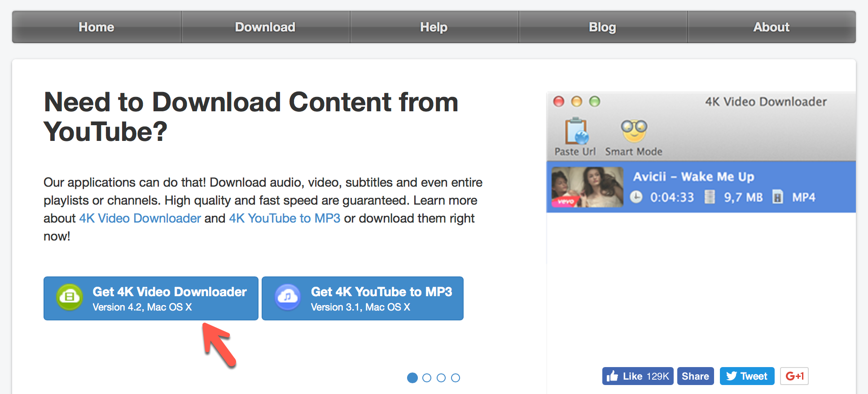Select the fourth carousel dot
The width and height of the screenshot is (868, 394).
pos(456,378)
